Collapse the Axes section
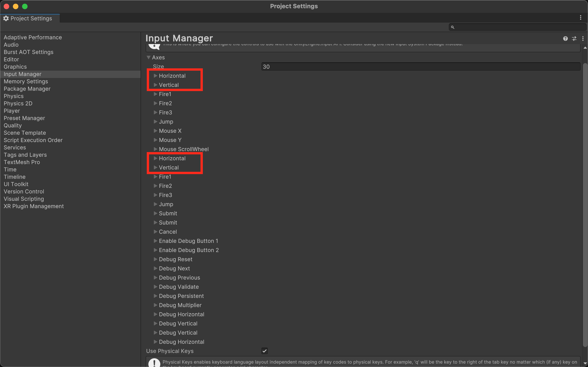Image resolution: width=588 pixels, height=367 pixels. click(149, 57)
